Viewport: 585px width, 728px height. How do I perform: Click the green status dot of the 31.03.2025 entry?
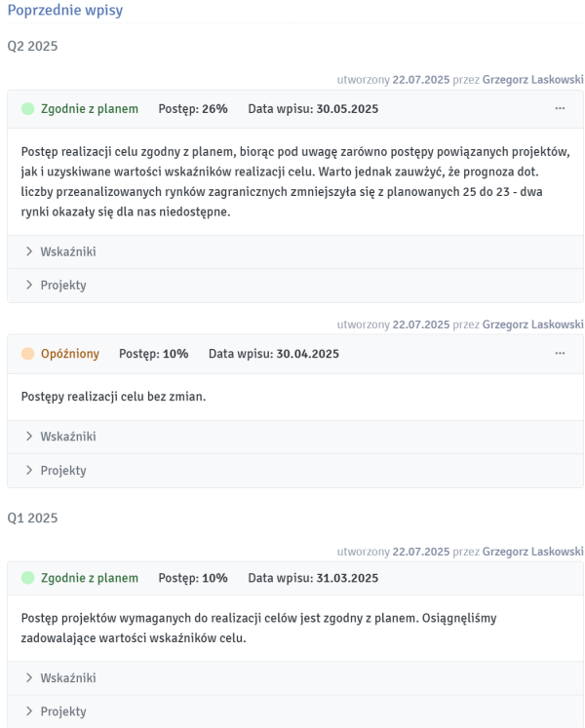click(27, 578)
